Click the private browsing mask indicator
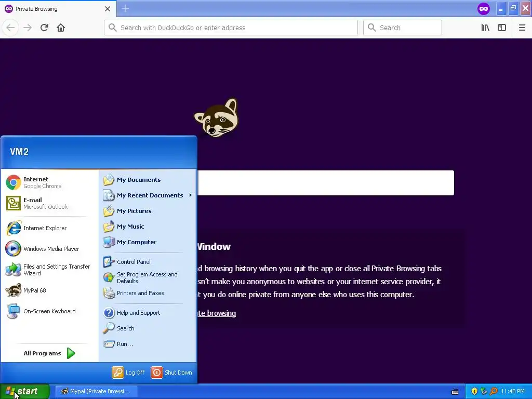This screenshot has width=532, height=399. point(484,8)
